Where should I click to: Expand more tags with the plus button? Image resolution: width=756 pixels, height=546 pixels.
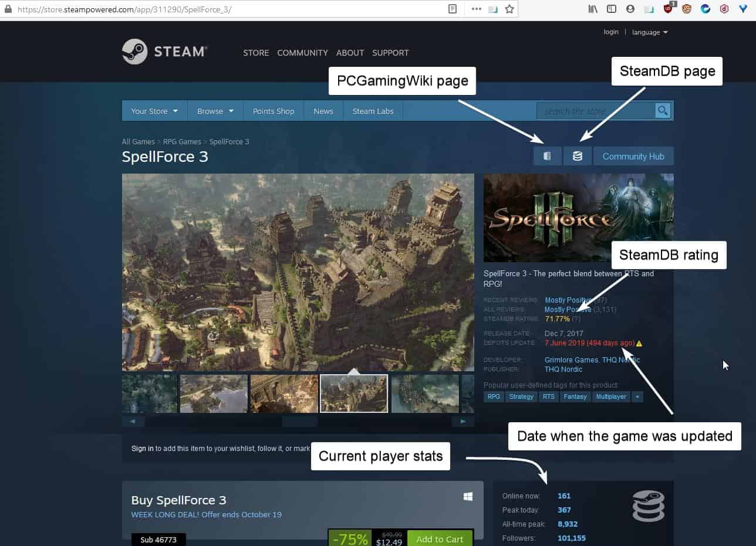[x=637, y=396]
